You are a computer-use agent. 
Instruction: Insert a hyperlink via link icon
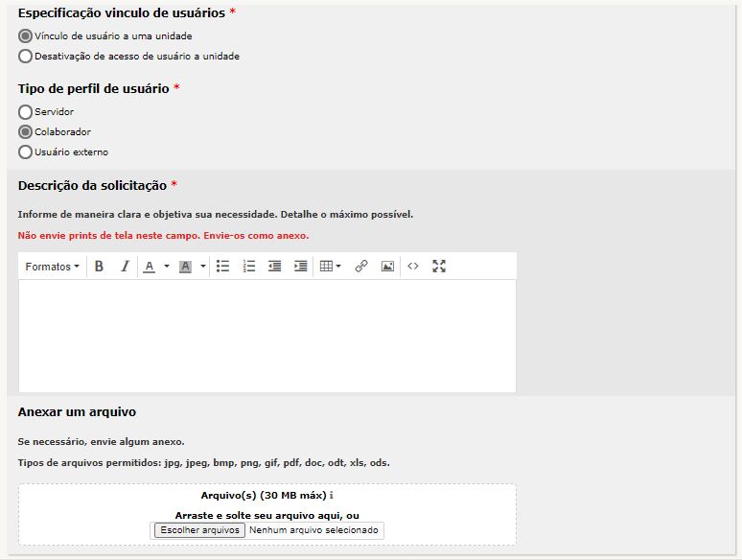[x=361, y=267]
